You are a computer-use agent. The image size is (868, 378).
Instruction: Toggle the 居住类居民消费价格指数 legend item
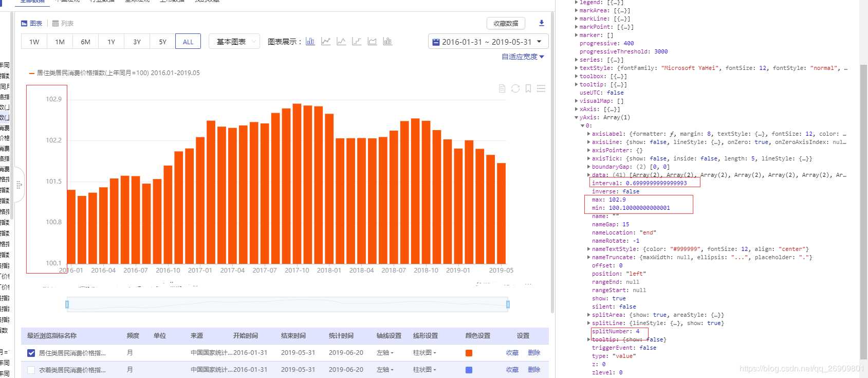pyautogui.click(x=114, y=73)
